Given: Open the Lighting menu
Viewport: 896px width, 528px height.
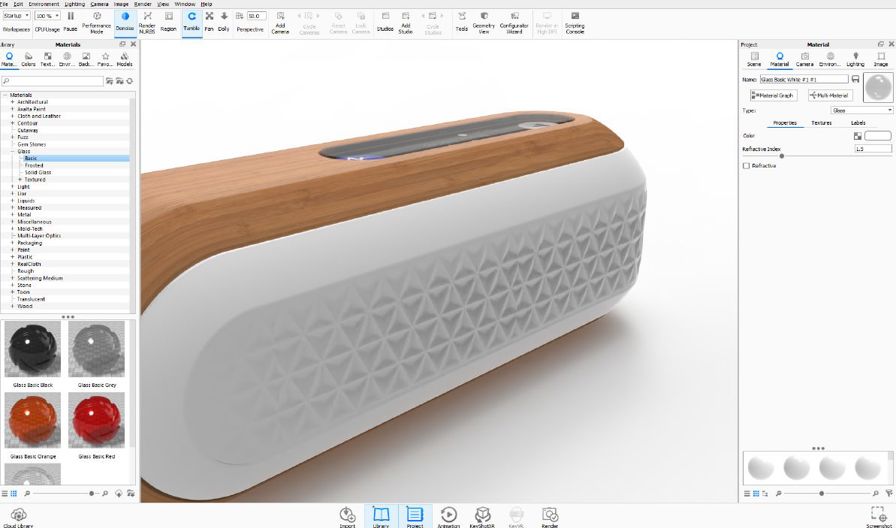Looking at the screenshot, I should 75,4.
